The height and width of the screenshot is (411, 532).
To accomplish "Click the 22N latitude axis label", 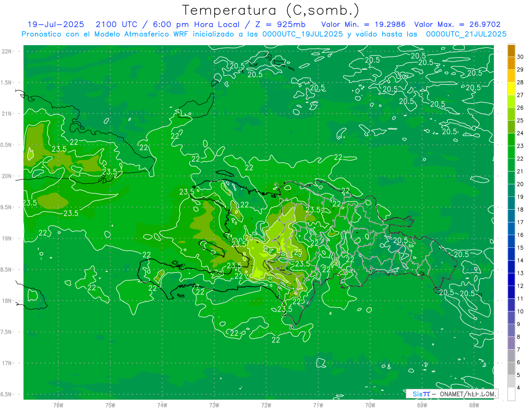I will [7, 51].
